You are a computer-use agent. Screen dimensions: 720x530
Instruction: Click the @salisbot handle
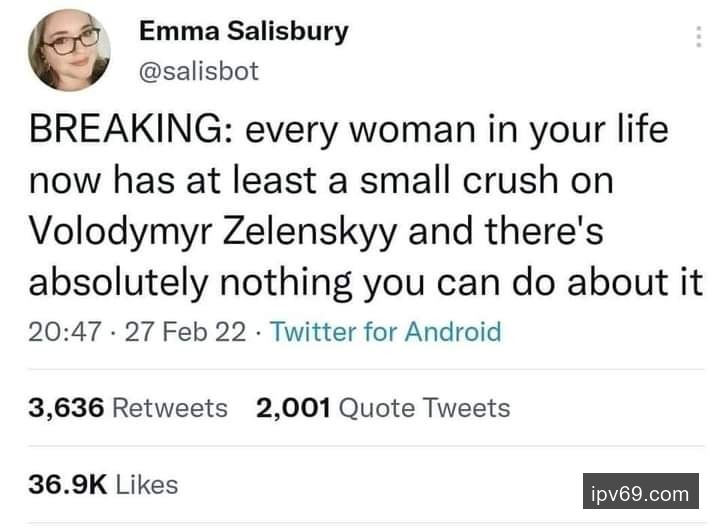click(198, 71)
